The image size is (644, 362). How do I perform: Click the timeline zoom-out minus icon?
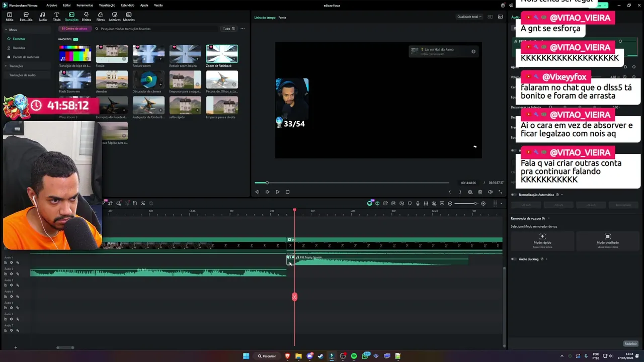[x=450, y=203]
